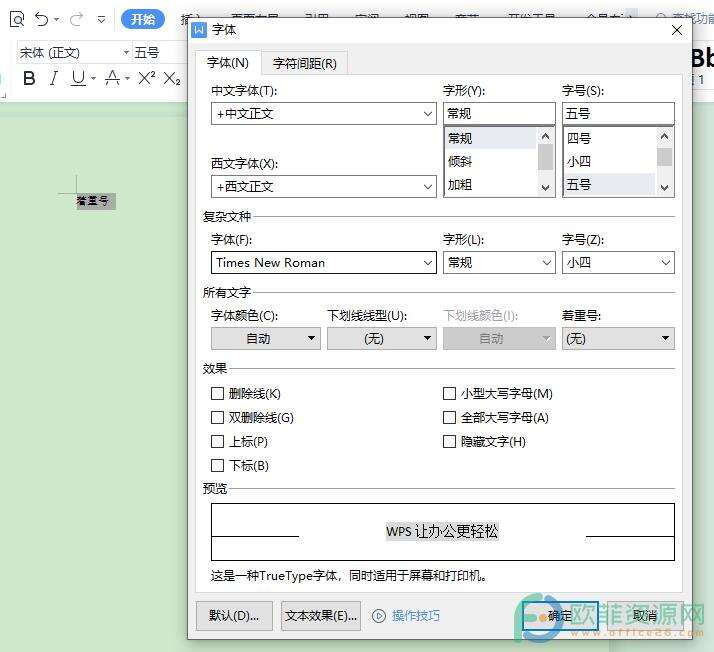The height and width of the screenshot is (652, 714).
Task: Click the Bold formatting icon
Action: click(29, 78)
